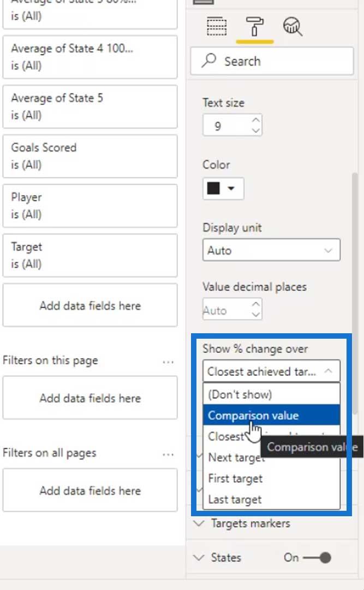Viewport: 364px width, 590px height.
Task: Open the Analytics magnifier icon
Action: click(x=293, y=26)
